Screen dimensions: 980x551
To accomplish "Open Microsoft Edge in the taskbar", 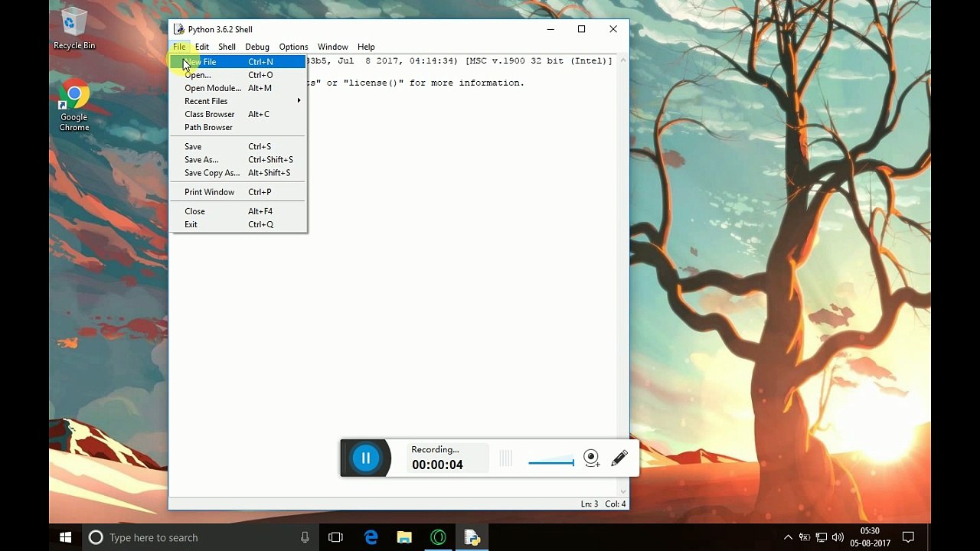I will (x=371, y=537).
